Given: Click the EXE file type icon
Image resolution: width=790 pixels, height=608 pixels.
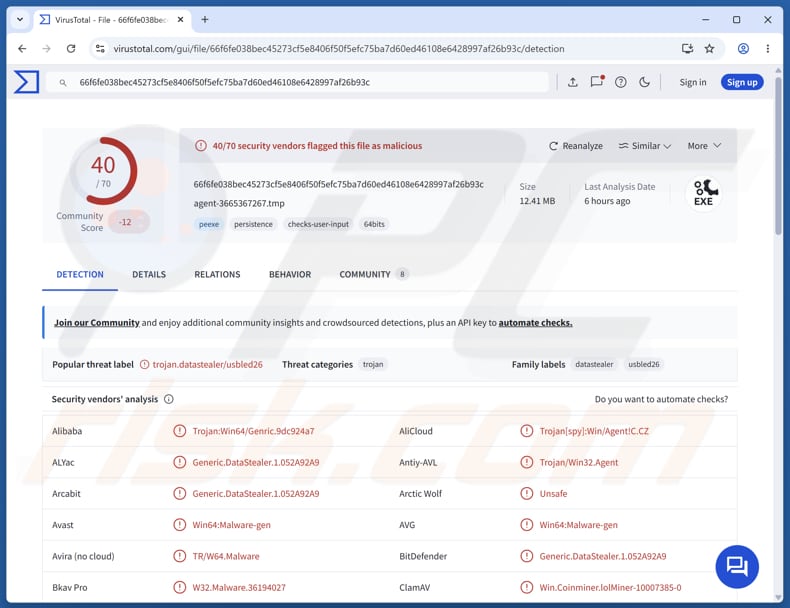Looking at the screenshot, I should (x=703, y=193).
